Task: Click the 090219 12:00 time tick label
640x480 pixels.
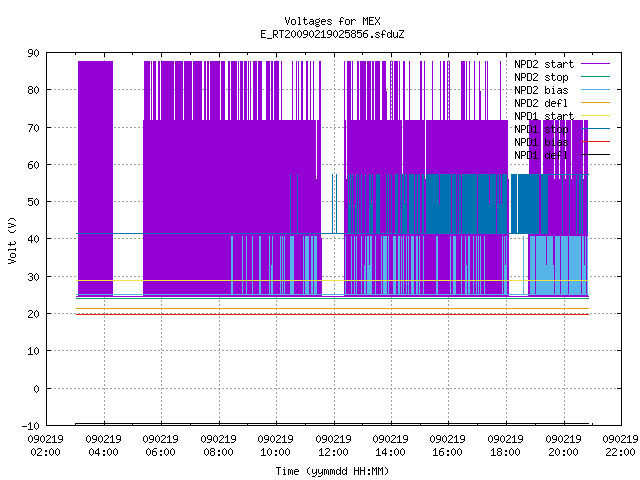Action: pos(333,446)
